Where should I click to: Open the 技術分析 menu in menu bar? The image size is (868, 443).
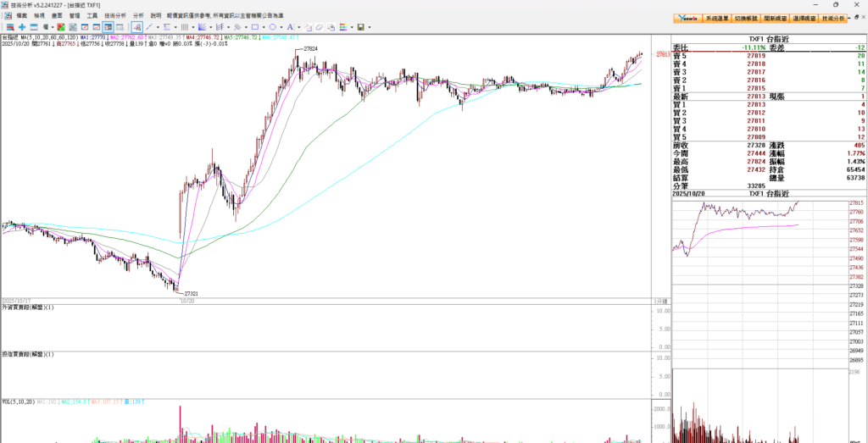click(x=115, y=16)
